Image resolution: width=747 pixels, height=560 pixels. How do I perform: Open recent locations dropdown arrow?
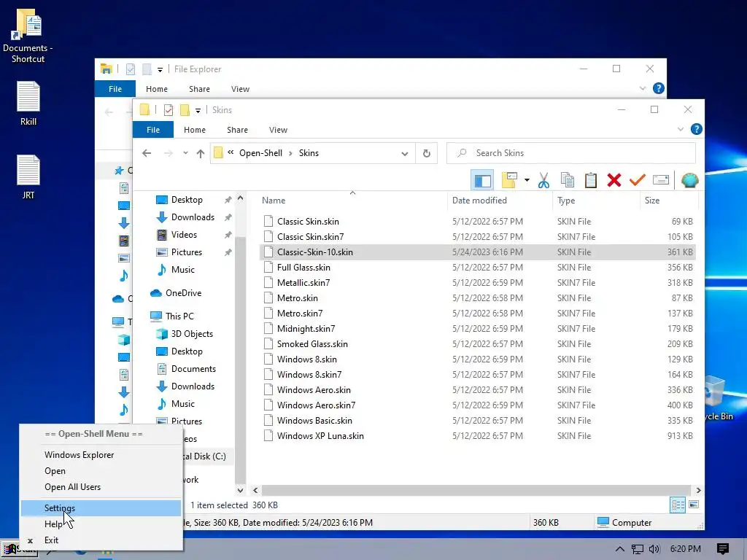point(185,153)
